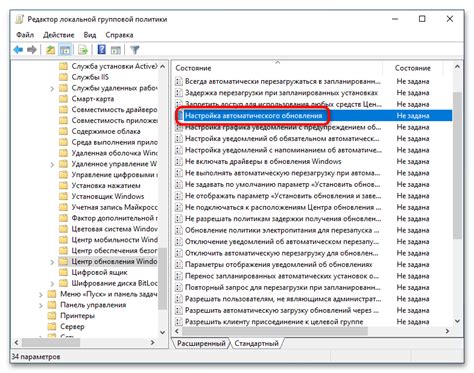Screen dimensions: 474x373
Task: Open the Справка menu
Action: 119,35
